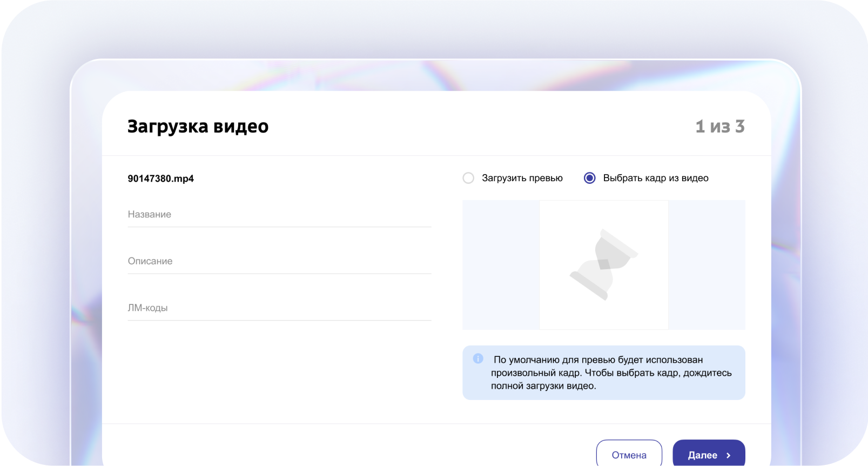Click the step indicator 1 из 3
This screenshot has width=868, height=466.
[719, 127]
